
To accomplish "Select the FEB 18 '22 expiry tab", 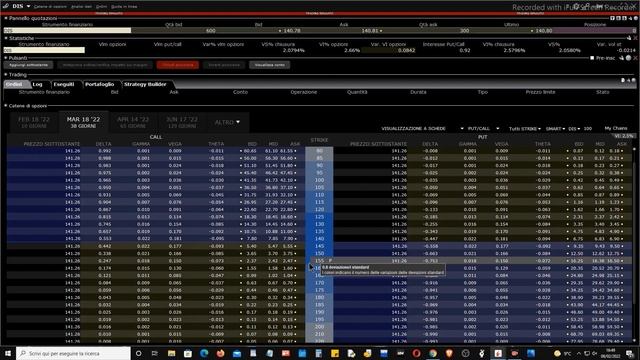I will [34, 122].
